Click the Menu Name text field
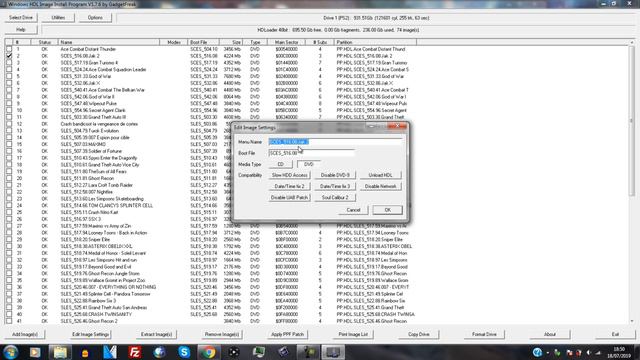The width and height of the screenshot is (640, 360). point(336,142)
